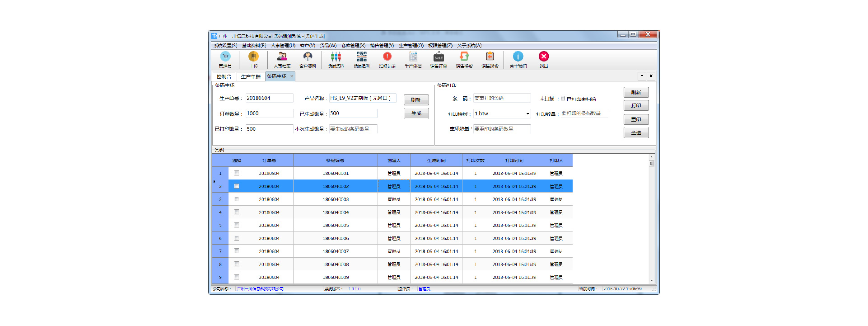868x326 pixels.
Task: Tick the 已打印未扫描 checkbox
Action: 563,99
